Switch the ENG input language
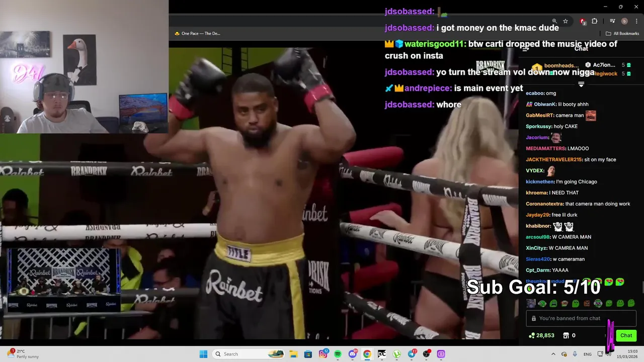 (587, 354)
